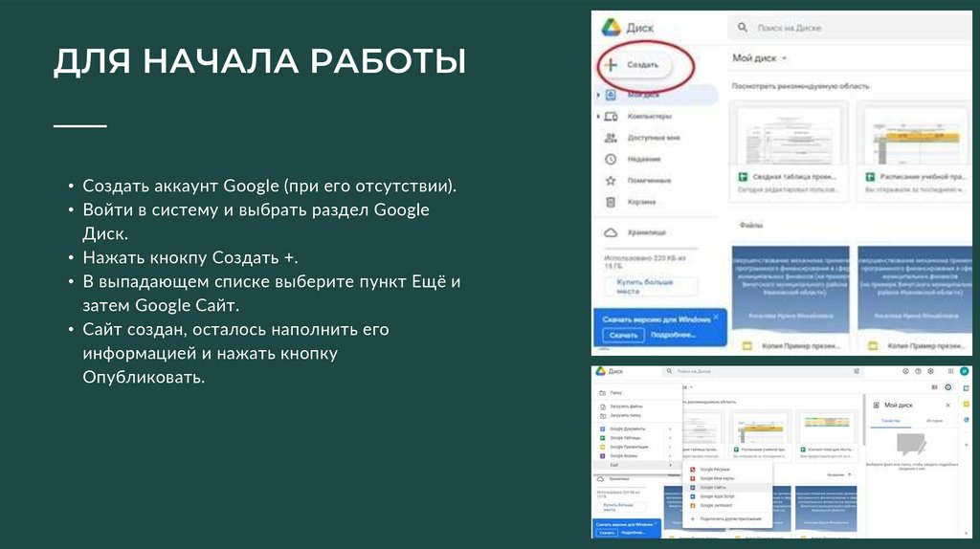Expand the Ещё submenu arrow in the create menu
The width and height of the screenshot is (980, 549).
[670, 465]
